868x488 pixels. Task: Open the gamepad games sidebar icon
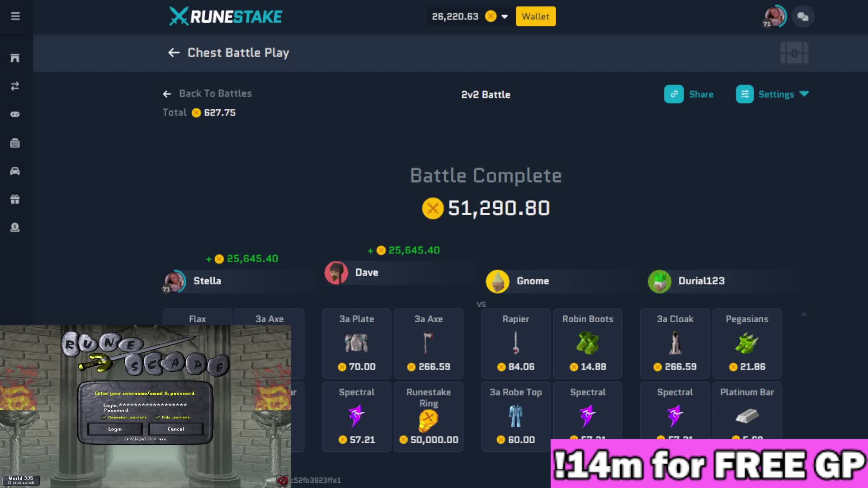click(x=15, y=114)
